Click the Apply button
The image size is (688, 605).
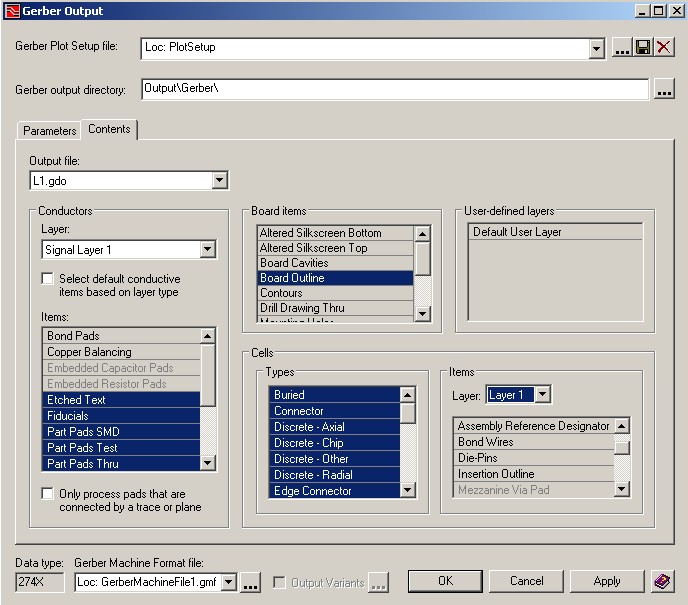(607, 581)
